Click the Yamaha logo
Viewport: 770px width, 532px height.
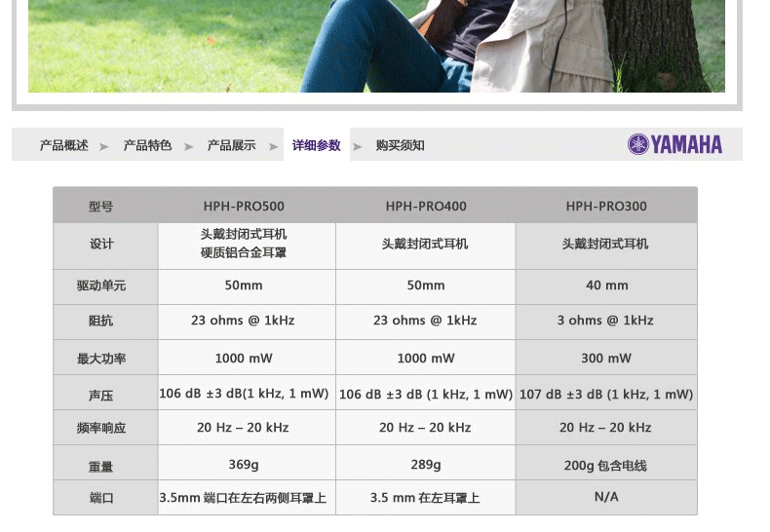pyautogui.click(x=674, y=144)
